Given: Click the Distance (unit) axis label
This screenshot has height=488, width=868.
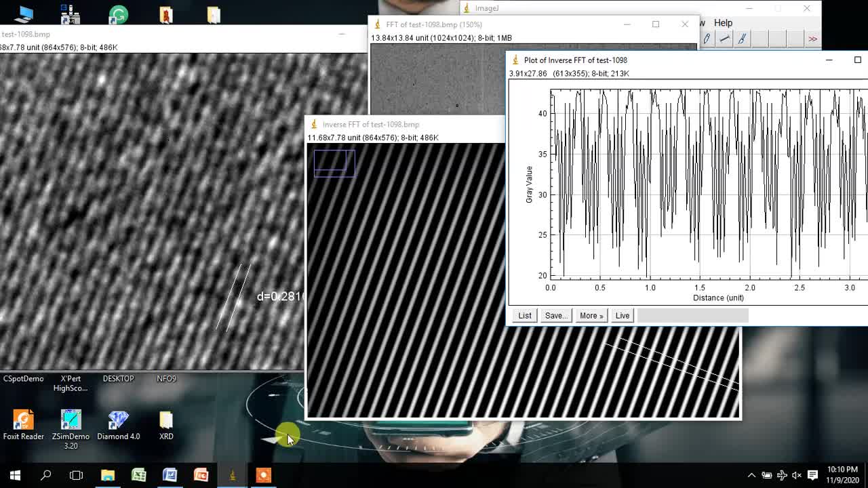Looking at the screenshot, I should coord(718,298).
